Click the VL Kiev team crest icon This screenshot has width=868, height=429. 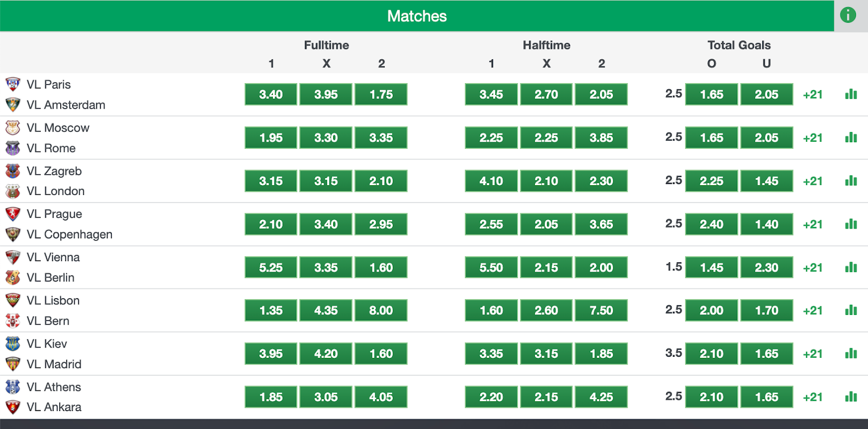pyautogui.click(x=13, y=344)
